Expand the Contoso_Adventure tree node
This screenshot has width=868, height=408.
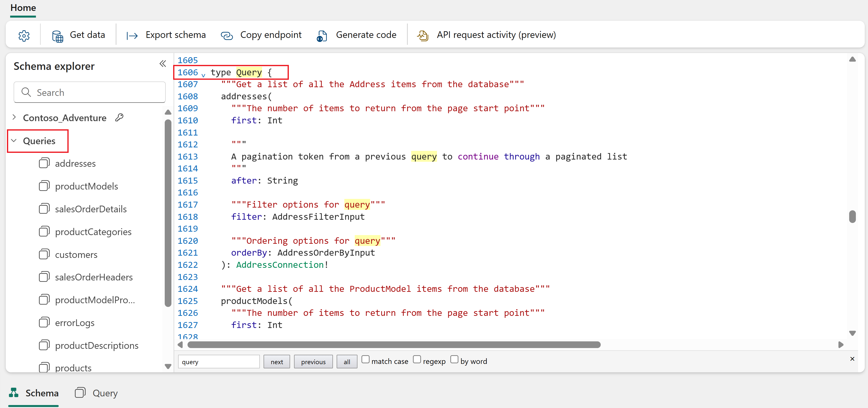pos(14,117)
